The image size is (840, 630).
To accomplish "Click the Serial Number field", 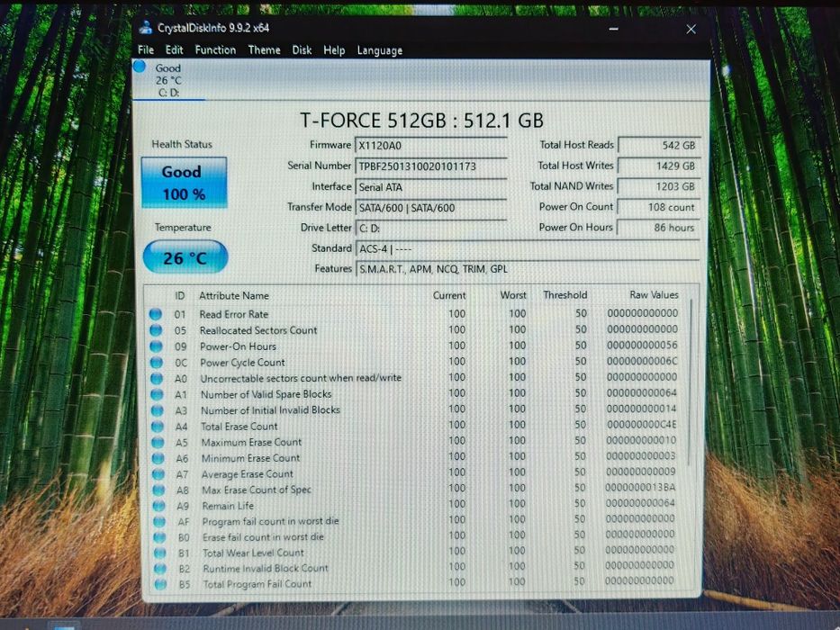I will [430, 166].
